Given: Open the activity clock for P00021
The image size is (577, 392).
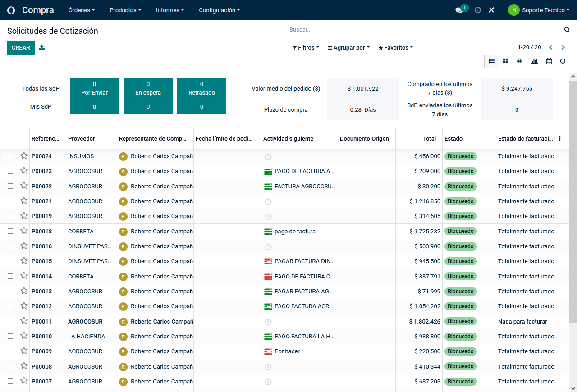Looking at the screenshot, I should pos(268,201).
